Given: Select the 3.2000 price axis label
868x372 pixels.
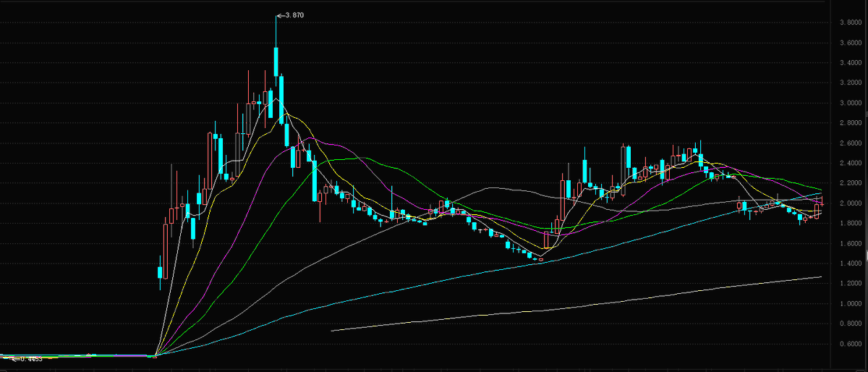Looking at the screenshot, I should coord(850,83).
